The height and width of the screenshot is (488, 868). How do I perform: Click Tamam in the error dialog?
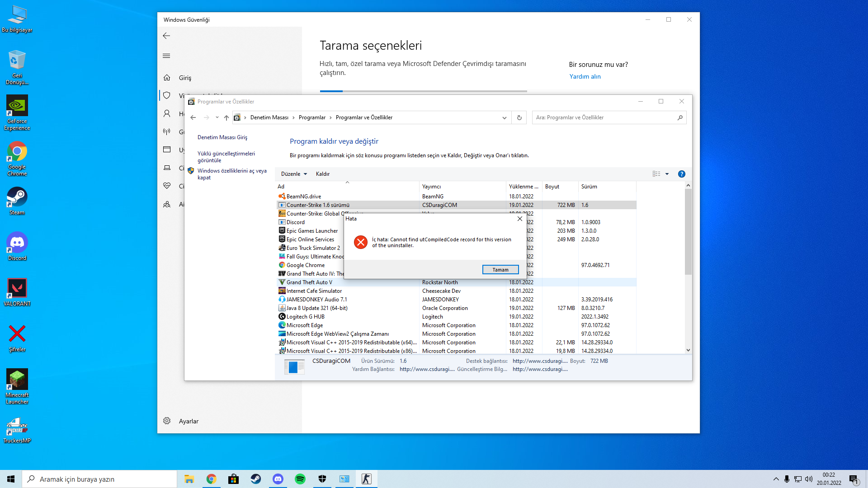pyautogui.click(x=500, y=270)
